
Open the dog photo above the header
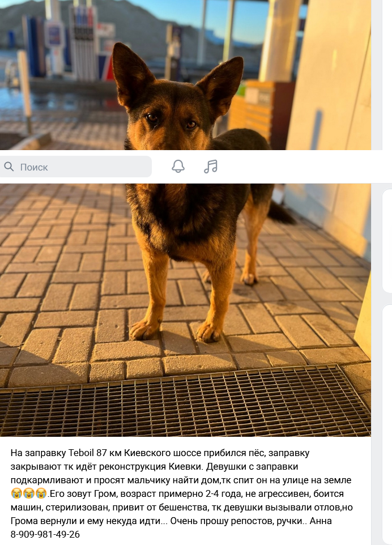pos(185,75)
